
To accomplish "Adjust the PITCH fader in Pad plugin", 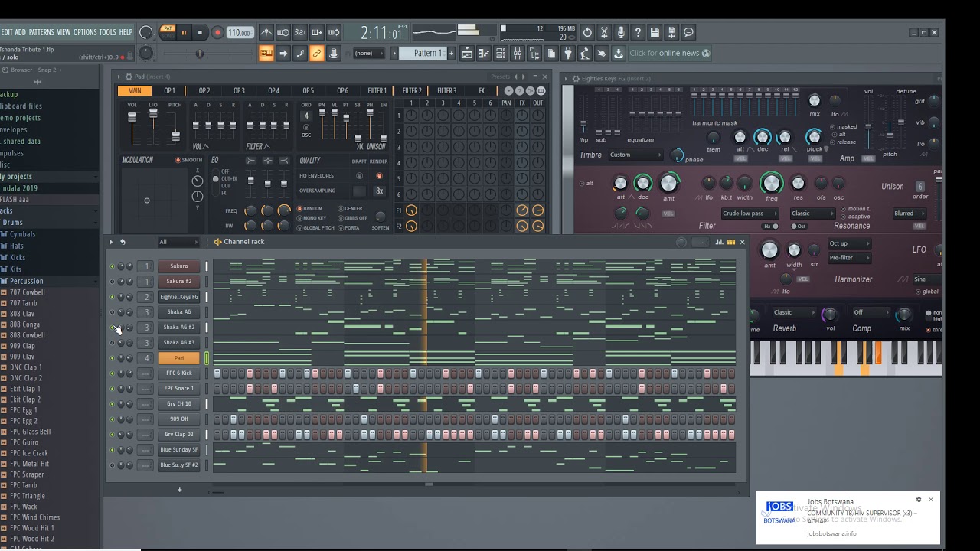I will point(175,135).
